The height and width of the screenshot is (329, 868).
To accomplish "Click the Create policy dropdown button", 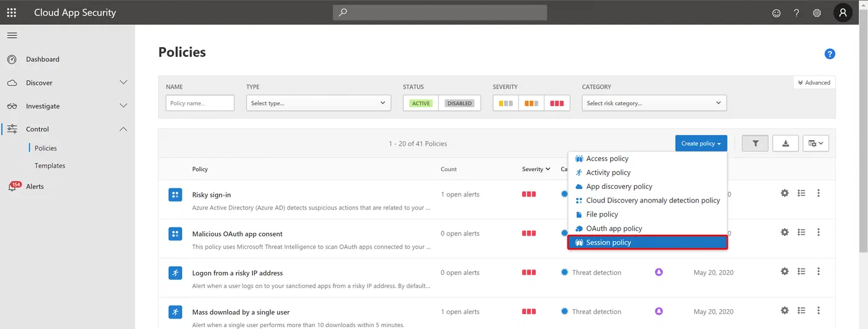I will pyautogui.click(x=701, y=143).
